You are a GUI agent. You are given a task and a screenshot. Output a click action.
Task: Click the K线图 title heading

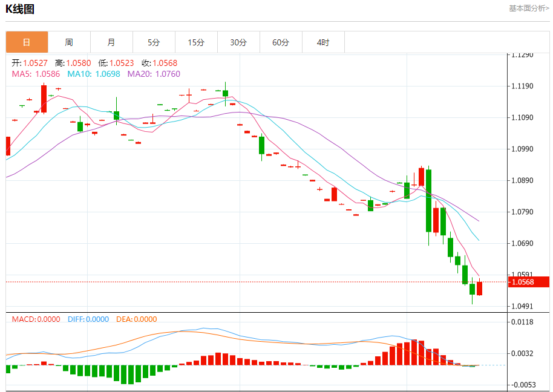tap(20, 9)
